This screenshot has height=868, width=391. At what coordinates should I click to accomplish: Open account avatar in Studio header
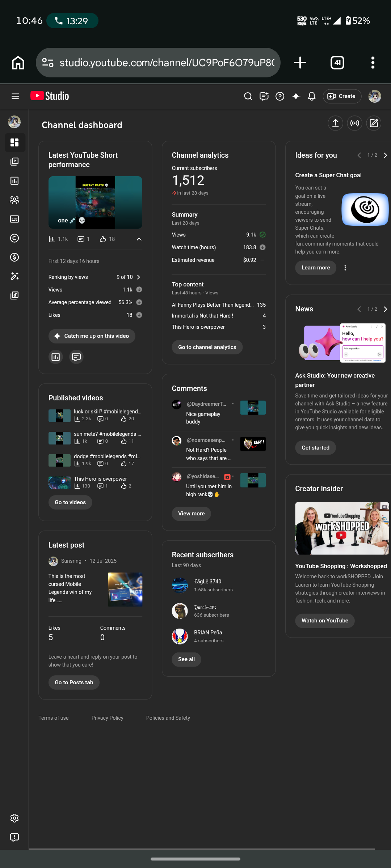pos(375,96)
